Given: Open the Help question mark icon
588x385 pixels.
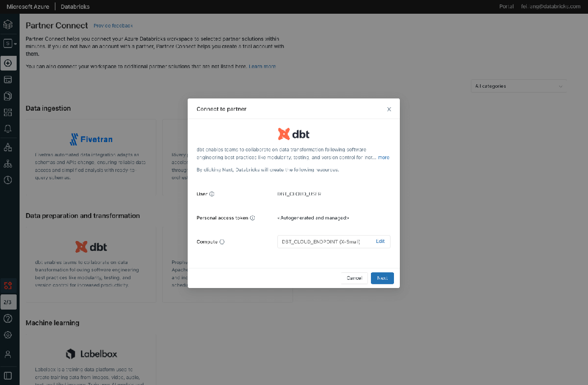Looking at the screenshot, I should click(8, 318).
